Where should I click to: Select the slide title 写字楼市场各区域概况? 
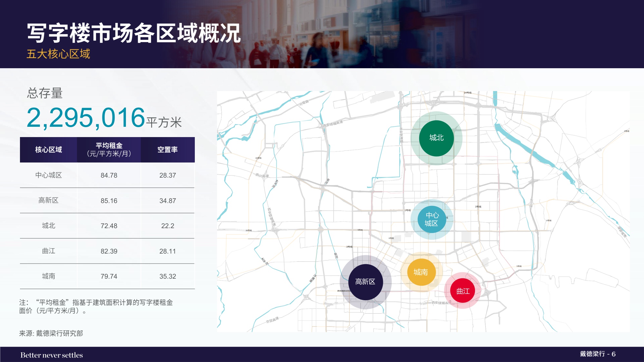134,32
